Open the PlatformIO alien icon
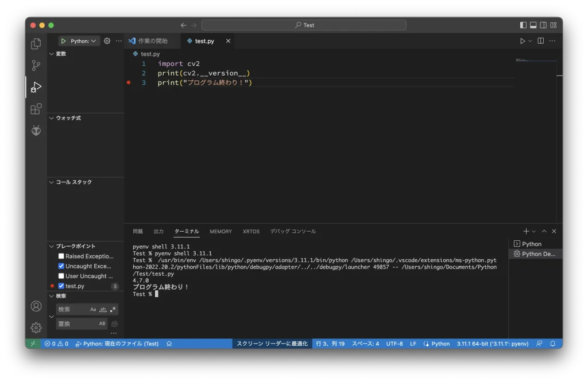588x382 pixels. (x=36, y=131)
